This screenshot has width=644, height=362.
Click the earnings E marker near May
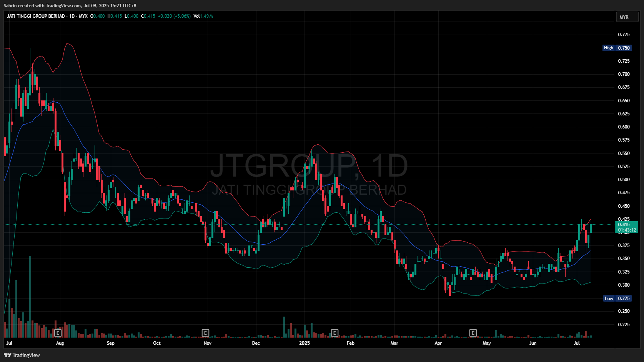(473, 333)
